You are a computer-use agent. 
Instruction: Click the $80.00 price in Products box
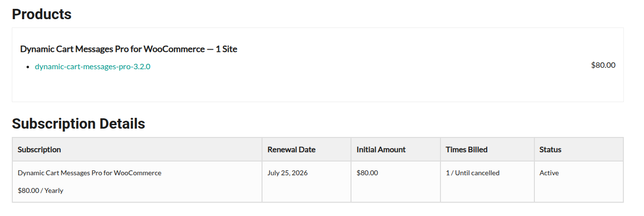coord(603,65)
